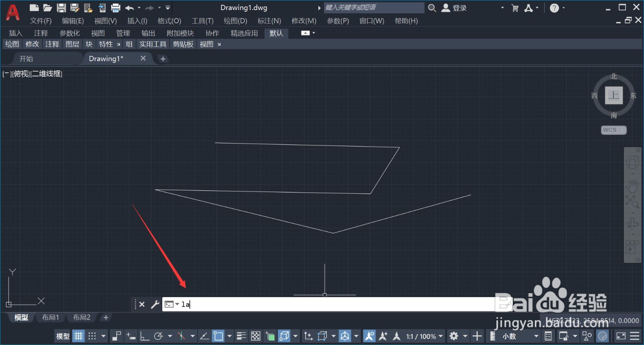Click the 模型 model space status button

62,336
